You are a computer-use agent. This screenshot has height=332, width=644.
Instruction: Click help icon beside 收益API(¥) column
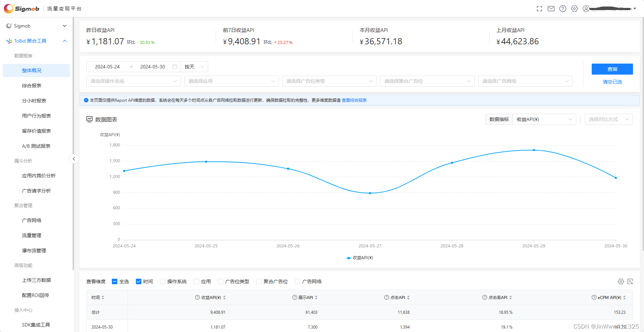[197, 297]
